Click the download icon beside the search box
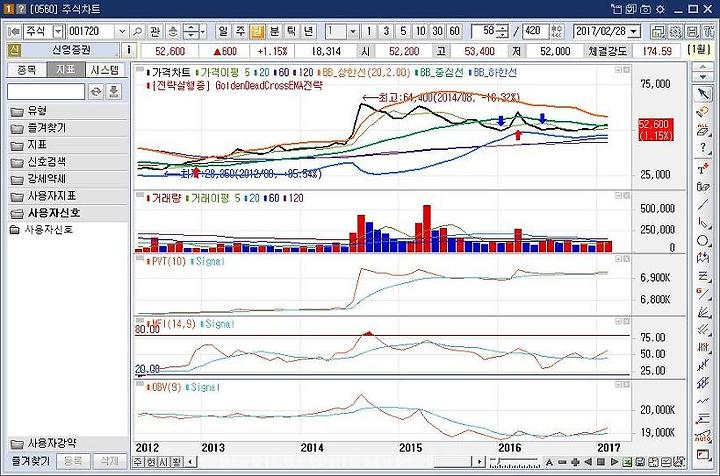720x476 pixels. [x=113, y=91]
